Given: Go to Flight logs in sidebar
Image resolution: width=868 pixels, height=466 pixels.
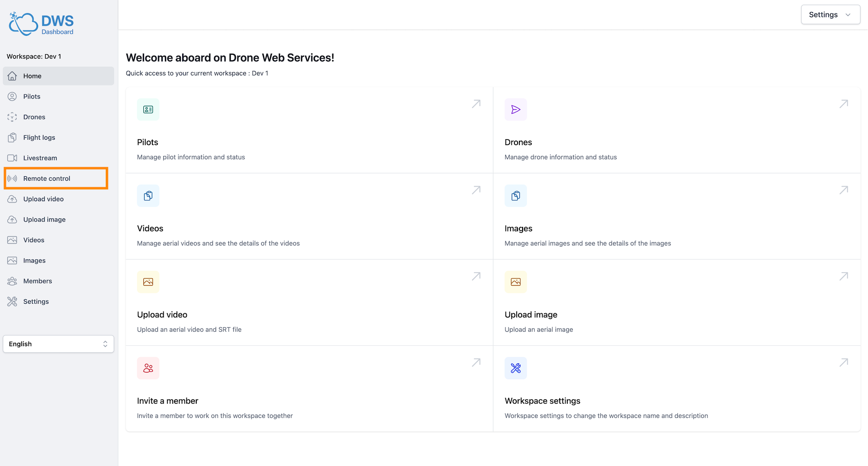Looking at the screenshot, I should pos(39,137).
